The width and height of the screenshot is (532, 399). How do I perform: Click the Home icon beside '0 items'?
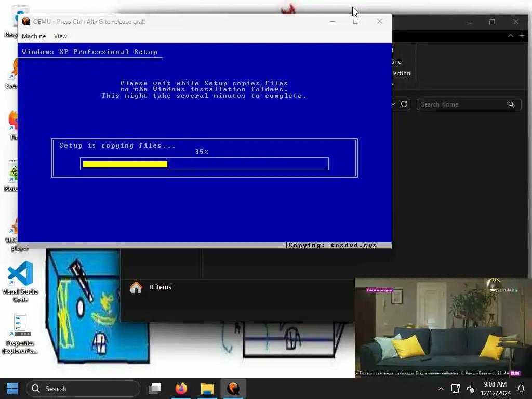(x=136, y=287)
